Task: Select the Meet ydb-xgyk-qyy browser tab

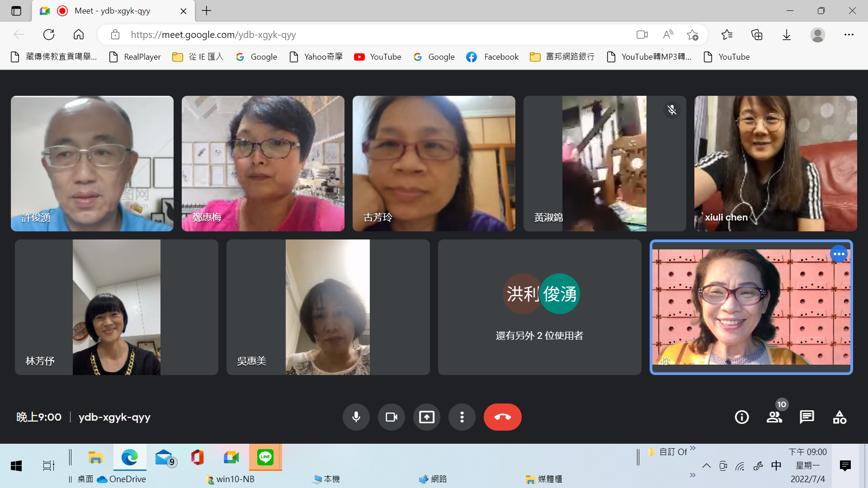Action: click(113, 11)
